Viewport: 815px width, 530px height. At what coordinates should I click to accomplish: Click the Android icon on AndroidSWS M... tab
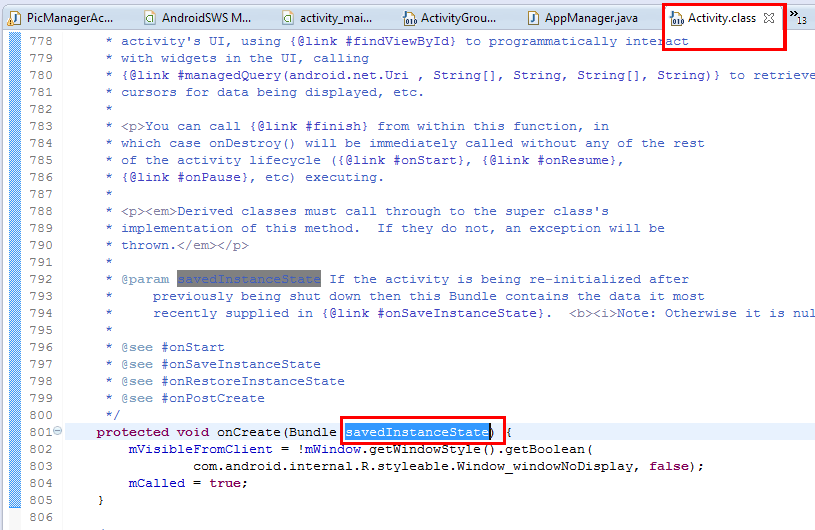tap(150, 19)
